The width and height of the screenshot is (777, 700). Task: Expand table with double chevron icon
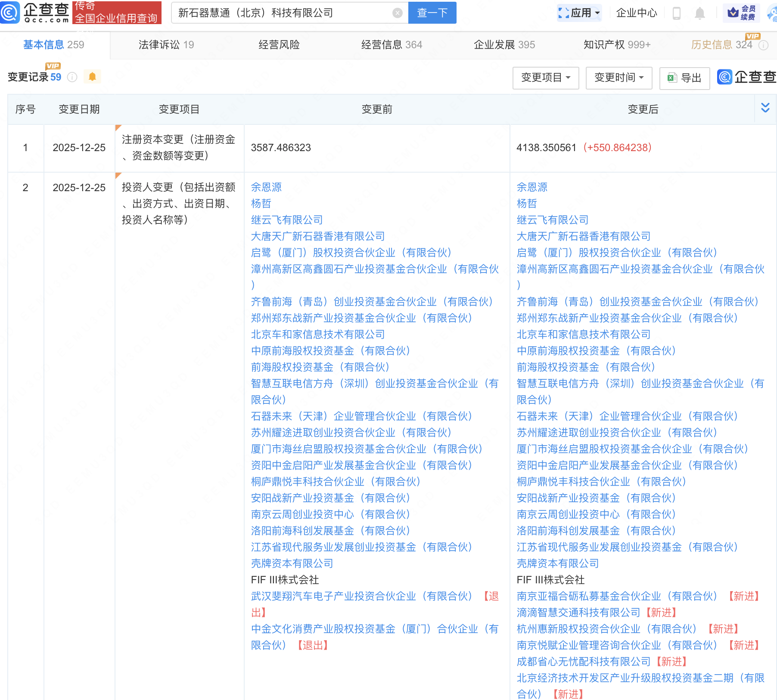coord(765,108)
